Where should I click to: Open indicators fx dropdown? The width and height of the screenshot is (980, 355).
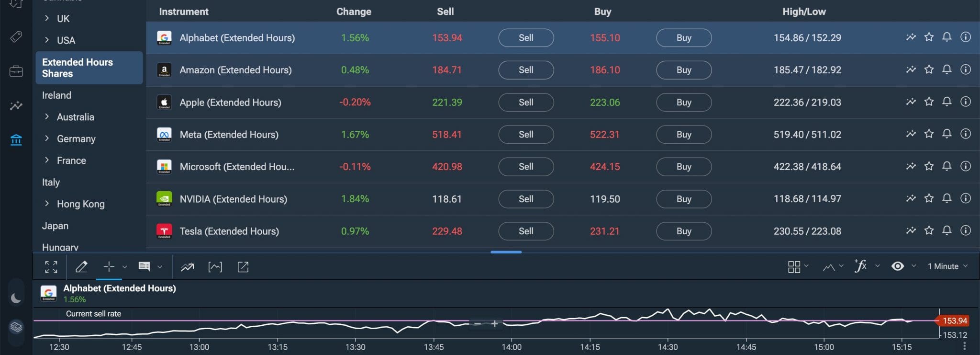coord(866,266)
